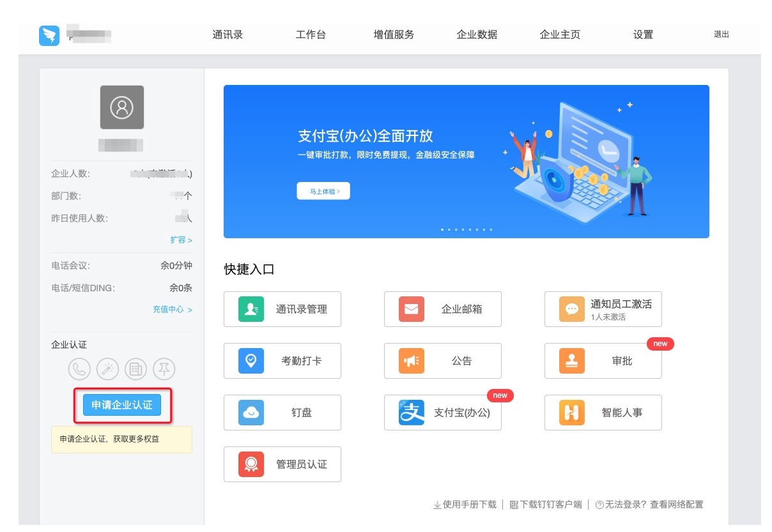Click the 公告 megaphone icon
Image resolution: width=772 pixels, height=532 pixels.
[x=412, y=361]
